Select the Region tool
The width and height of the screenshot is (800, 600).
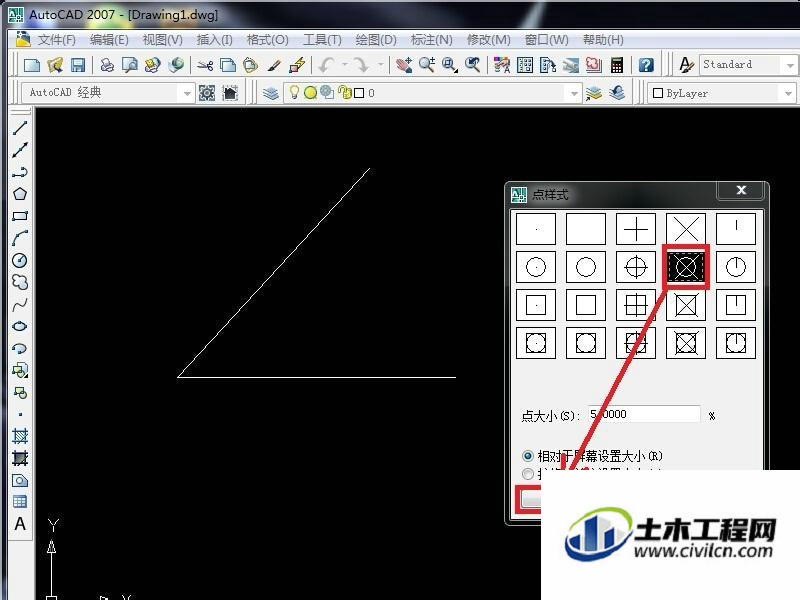[19, 480]
